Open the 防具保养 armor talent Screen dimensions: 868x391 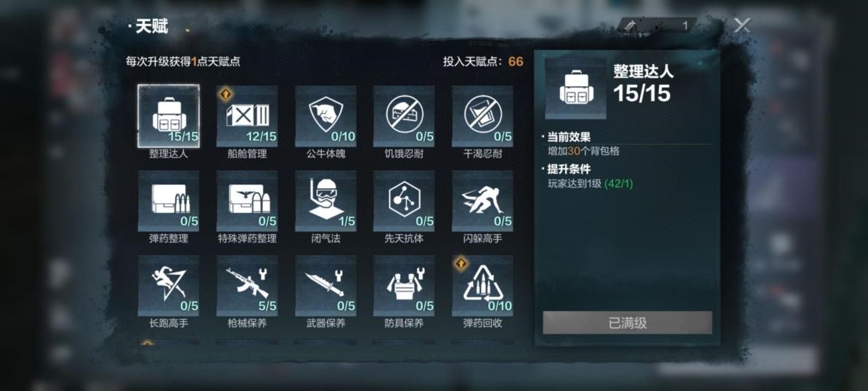tap(404, 286)
